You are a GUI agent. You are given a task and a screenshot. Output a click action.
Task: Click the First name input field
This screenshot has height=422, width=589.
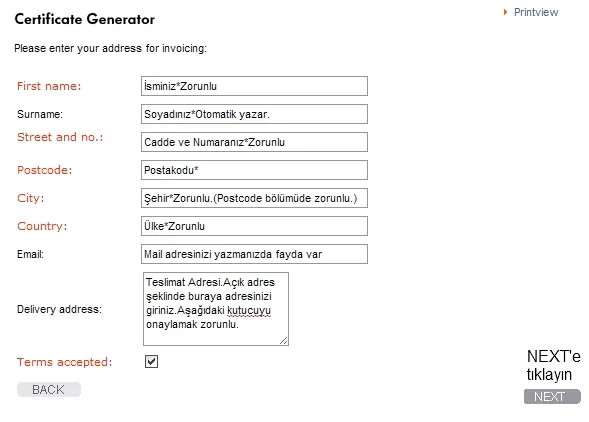(x=254, y=86)
